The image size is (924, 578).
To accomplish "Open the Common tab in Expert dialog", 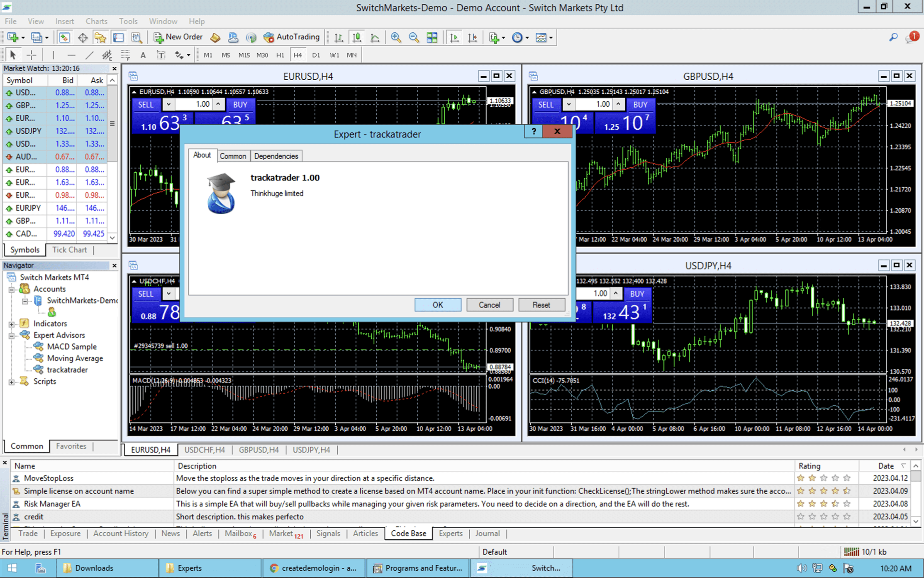I will click(x=233, y=156).
